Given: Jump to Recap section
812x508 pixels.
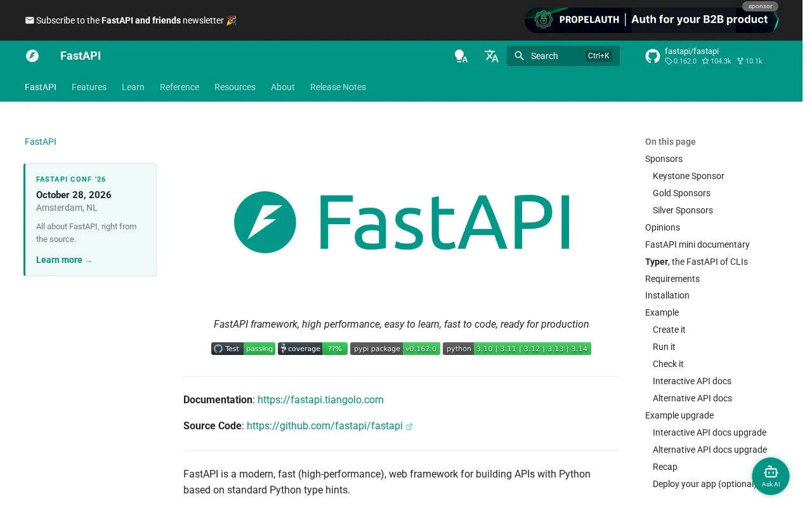Looking at the screenshot, I should [665, 467].
